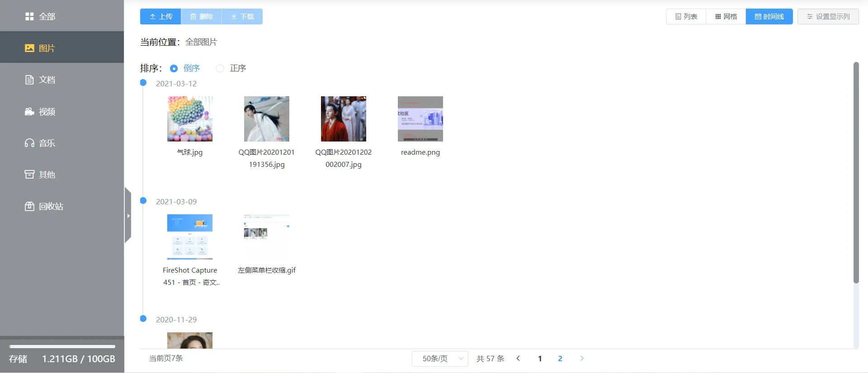Viewport: 868px width, 373px height.
Task: Open the 其他 category
Action: coord(62,175)
